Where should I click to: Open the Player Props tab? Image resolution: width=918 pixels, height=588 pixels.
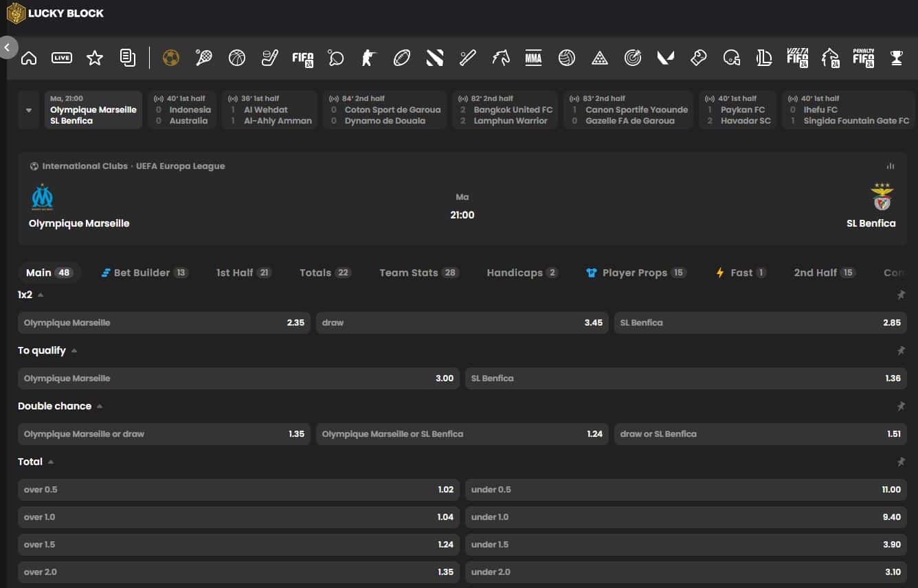point(636,273)
